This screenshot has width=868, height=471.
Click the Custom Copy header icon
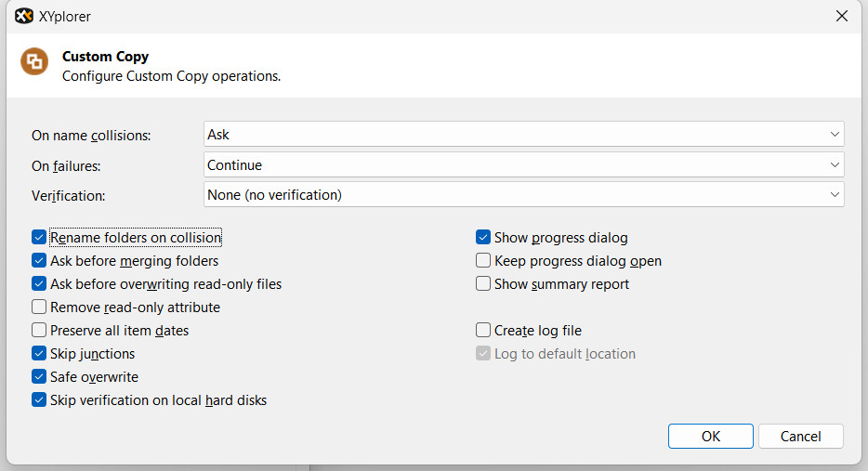tap(34, 61)
